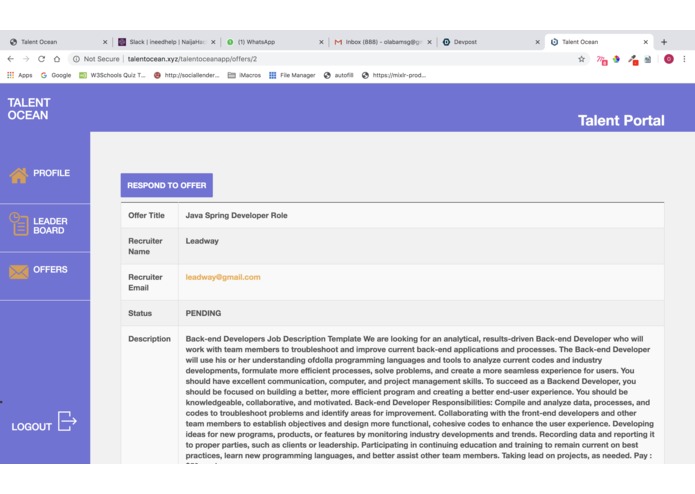This screenshot has height=494, width=695.
Task: Click the profile avatar in toolbar
Action: (x=669, y=59)
